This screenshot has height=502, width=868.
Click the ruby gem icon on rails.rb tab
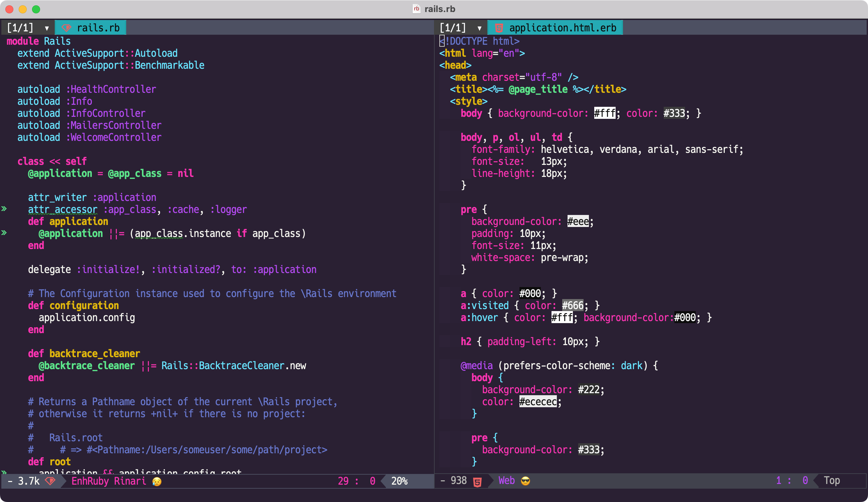(x=66, y=28)
